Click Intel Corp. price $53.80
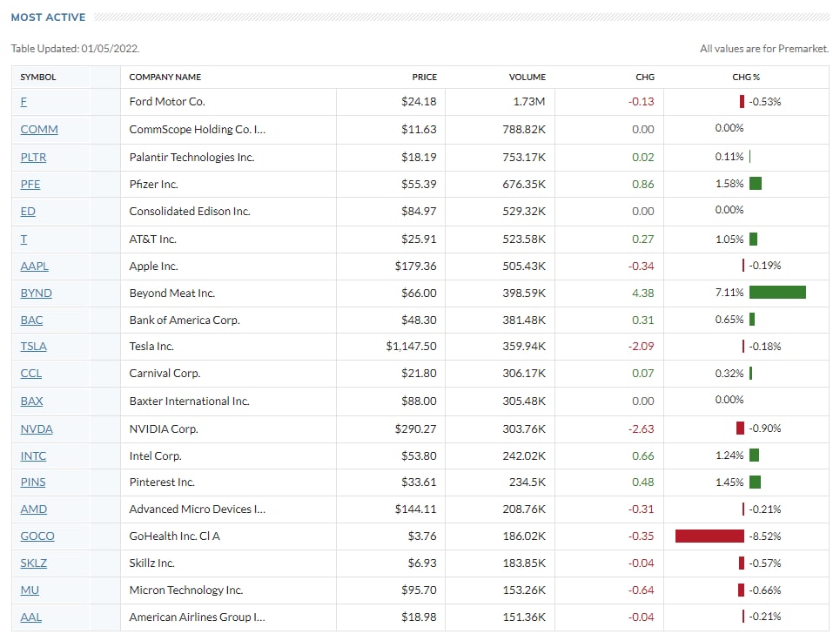This screenshot has height=641, width=840. [419, 456]
